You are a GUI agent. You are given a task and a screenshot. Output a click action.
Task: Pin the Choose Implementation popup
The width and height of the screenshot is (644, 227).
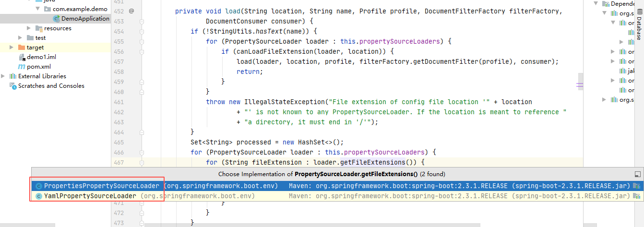pyautogui.click(x=637, y=174)
